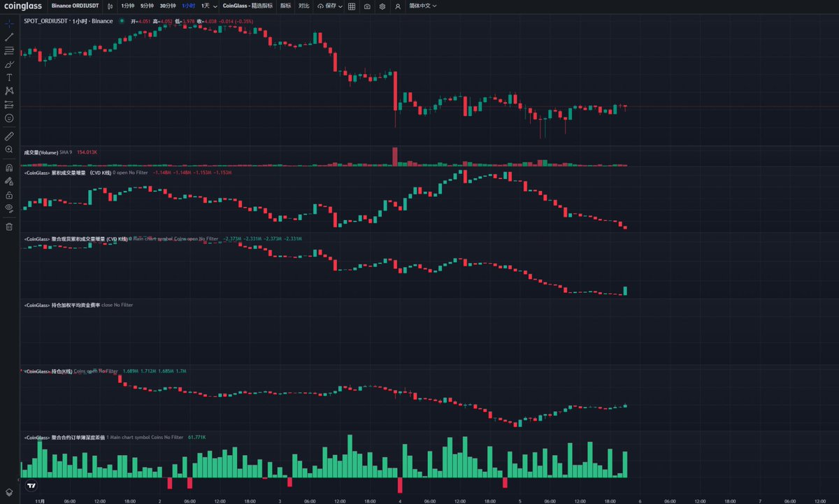Viewport: 839px width, 504px height.
Task: Select the 成交量(Volume) indicator legend
Action: click(x=41, y=152)
